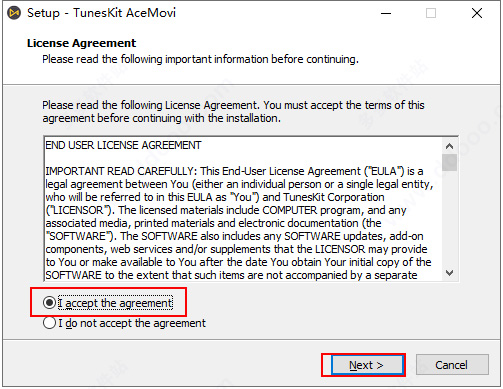Click the 'I accept the agreement' label text
Screen dimensions: 503x389
(x=115, y=303)
